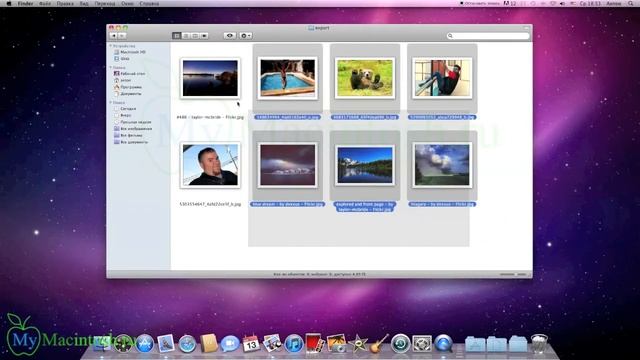Open Dashboard from the Dock
Viewport: 640px width, 360px height.
point(123,344)
